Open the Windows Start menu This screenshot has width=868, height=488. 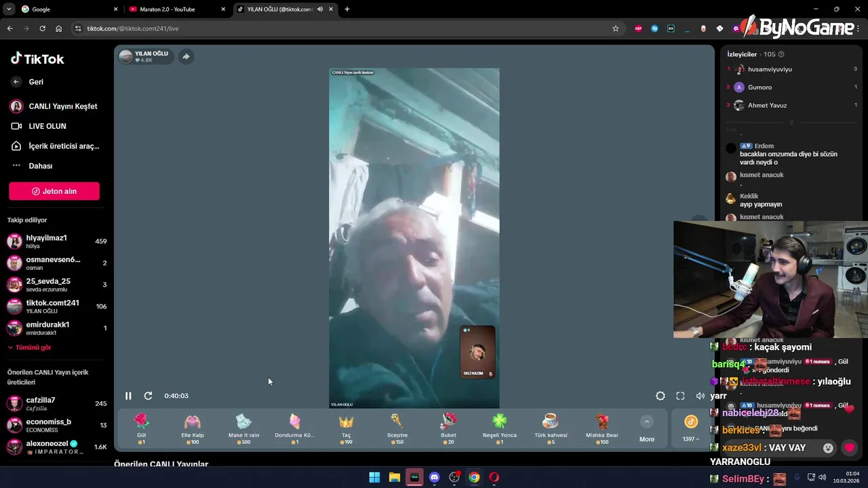[374, 477]
